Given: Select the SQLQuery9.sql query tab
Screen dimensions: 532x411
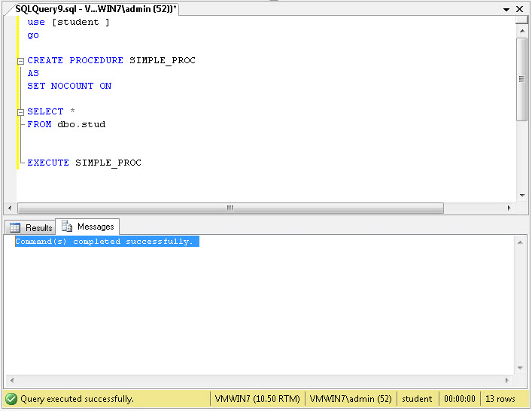Looking at the screenshot, I should tap(96, 9).
